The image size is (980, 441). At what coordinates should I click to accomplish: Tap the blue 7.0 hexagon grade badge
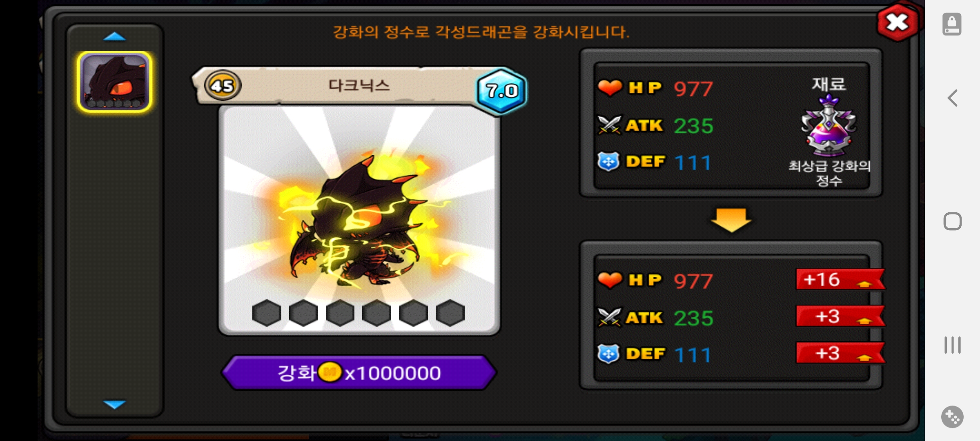coord(501,90)
